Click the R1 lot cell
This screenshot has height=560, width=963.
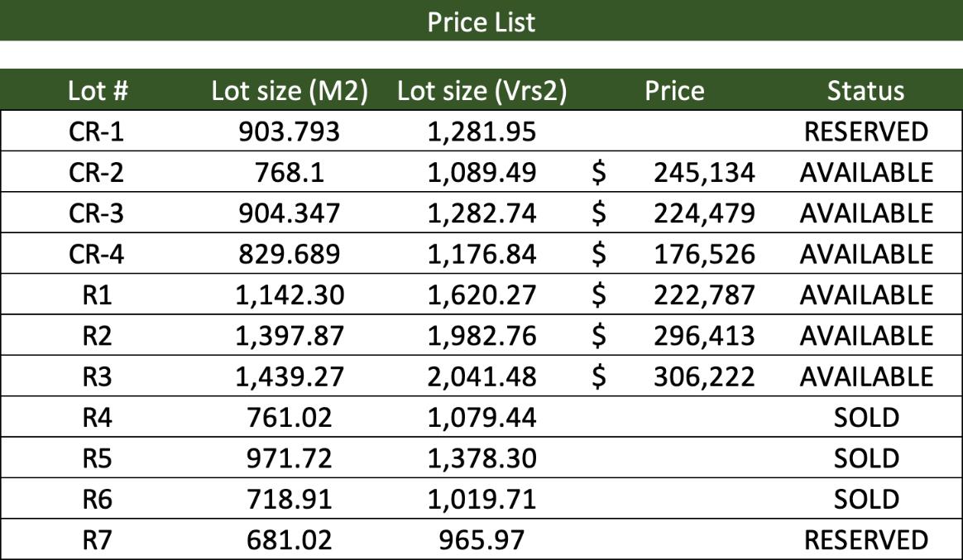pyautogui.click(x=98, y=295)
